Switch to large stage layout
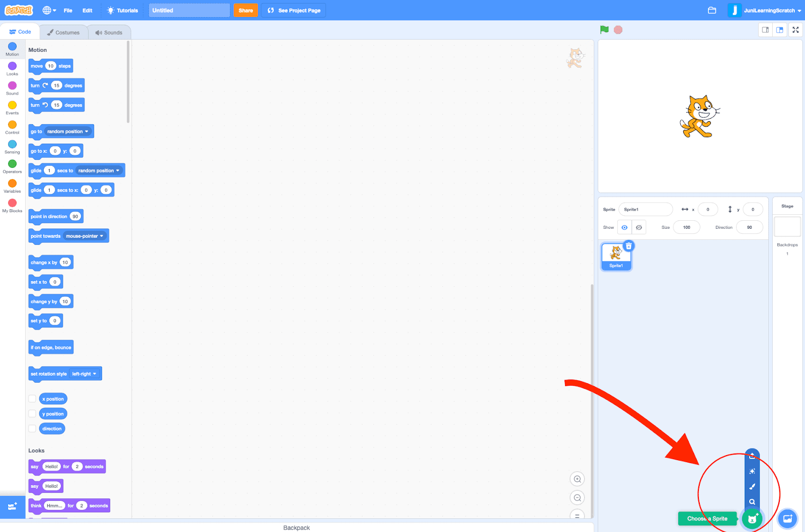This screenshot has width=805, height=532. 779,30
